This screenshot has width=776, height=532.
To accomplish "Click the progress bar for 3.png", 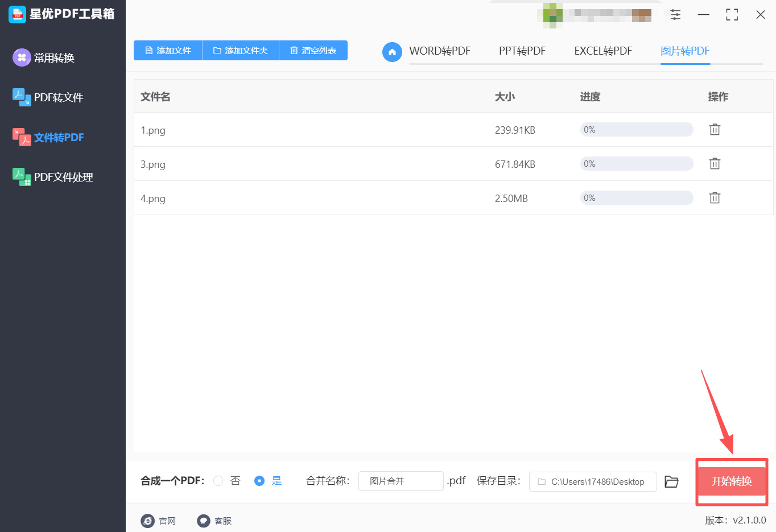I will pyautogui.click(x=637, y=164).
